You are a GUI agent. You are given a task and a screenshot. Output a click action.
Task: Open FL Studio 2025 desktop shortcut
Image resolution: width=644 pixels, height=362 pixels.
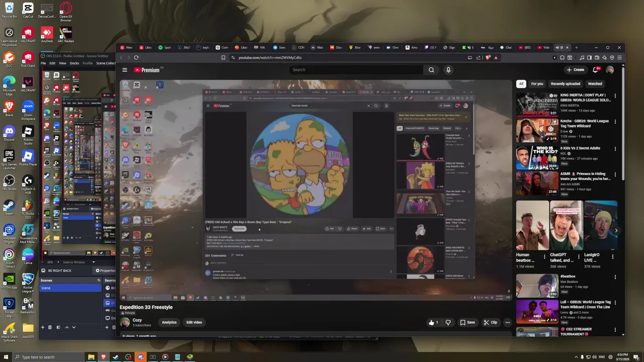28,209
